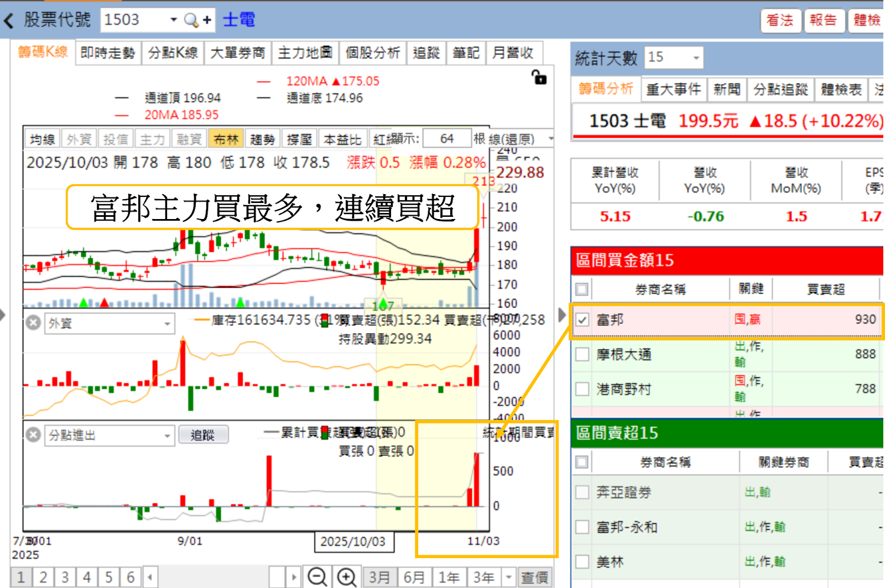Select the 布林 indicator in the chart toolbar
This screenshot has width=885, height=588.
226,139
